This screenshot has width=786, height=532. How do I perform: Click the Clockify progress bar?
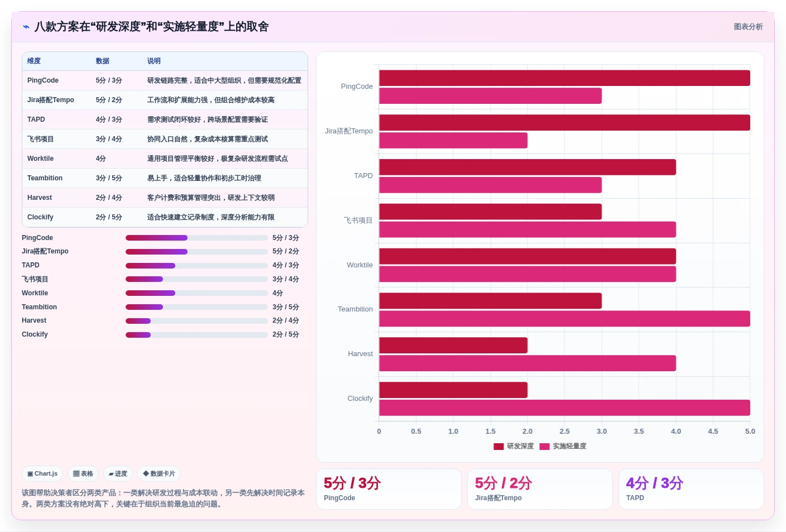coord(196,335)
